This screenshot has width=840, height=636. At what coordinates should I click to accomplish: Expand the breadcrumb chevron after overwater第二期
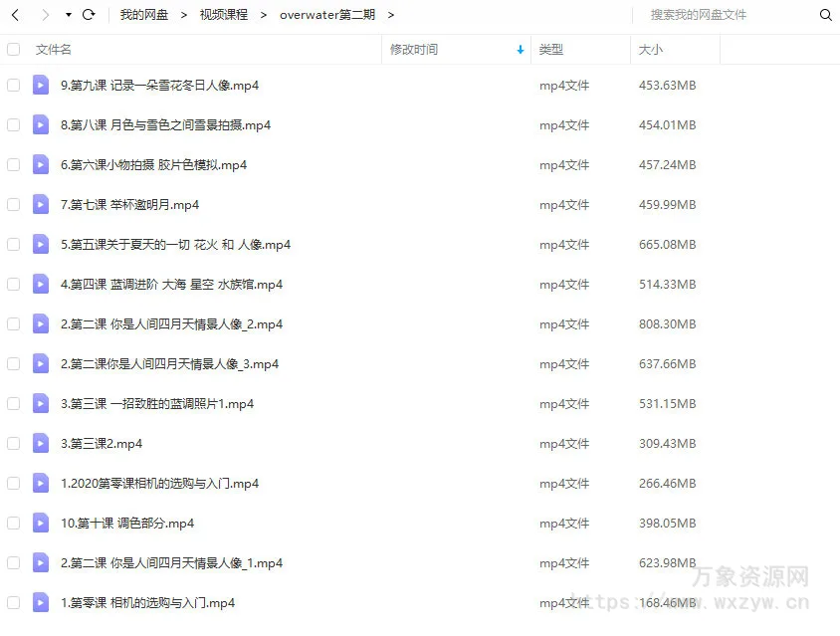click(391, 15)
